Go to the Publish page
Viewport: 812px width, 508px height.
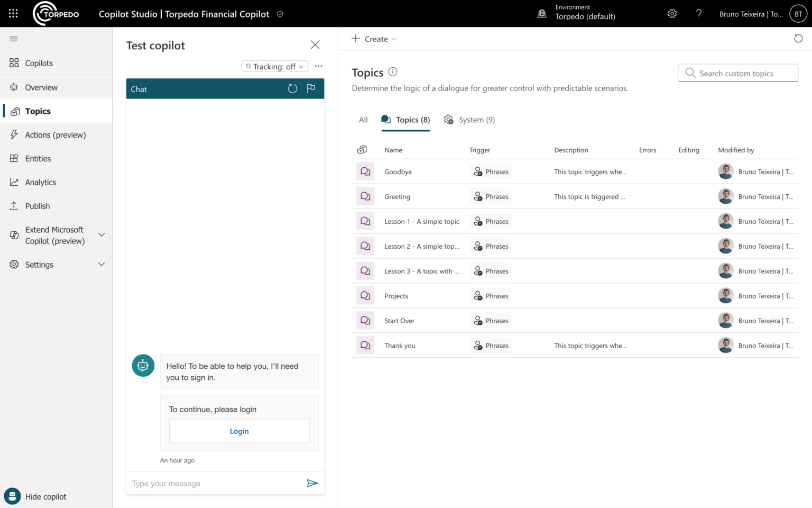[x=36, y=206]
